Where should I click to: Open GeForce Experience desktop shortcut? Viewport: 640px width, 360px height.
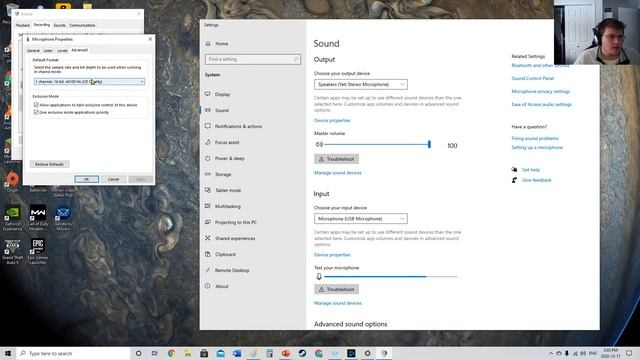[x=12, y=218]
